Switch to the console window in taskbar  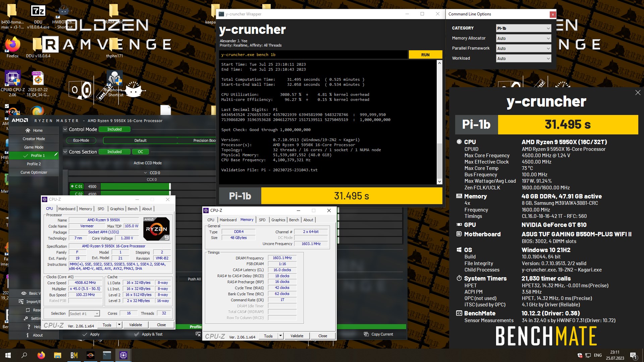(107, 355)
